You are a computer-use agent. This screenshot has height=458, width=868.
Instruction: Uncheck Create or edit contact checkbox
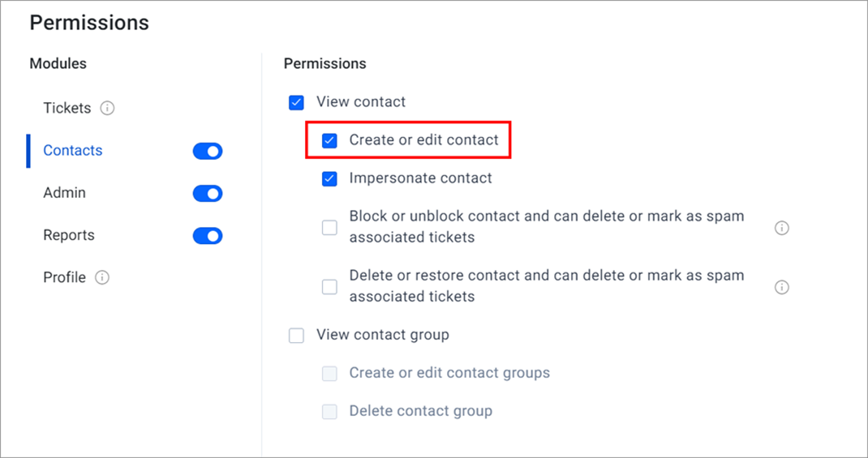tap(329, 140)
